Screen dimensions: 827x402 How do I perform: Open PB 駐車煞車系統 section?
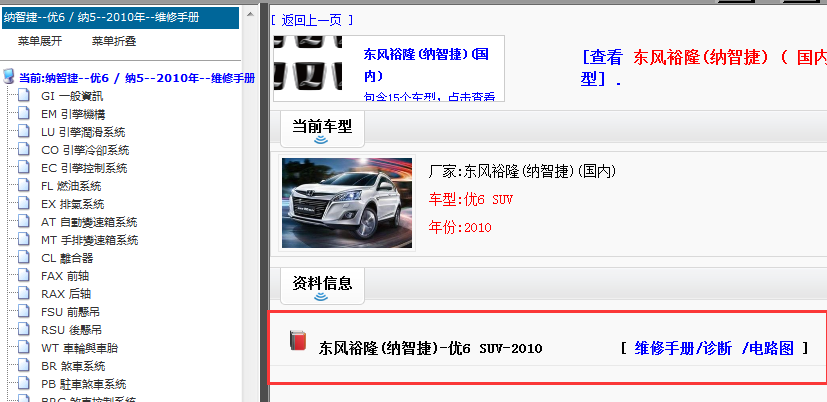pyautogui.click(x=83, y=384)
